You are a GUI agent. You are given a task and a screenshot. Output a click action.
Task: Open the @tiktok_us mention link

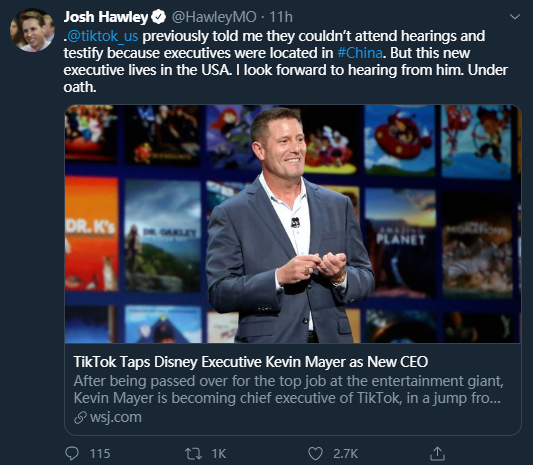click(x=103, y=36)
